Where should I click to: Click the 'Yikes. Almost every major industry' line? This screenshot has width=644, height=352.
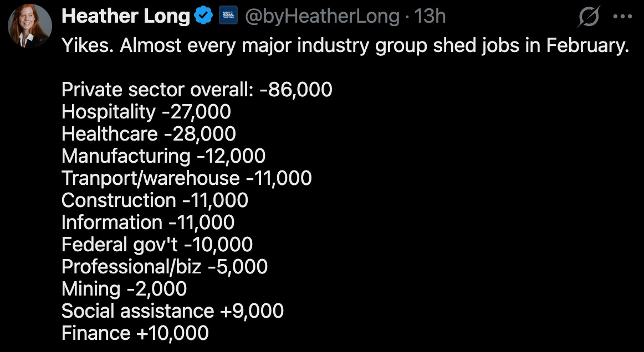[345, 45]
